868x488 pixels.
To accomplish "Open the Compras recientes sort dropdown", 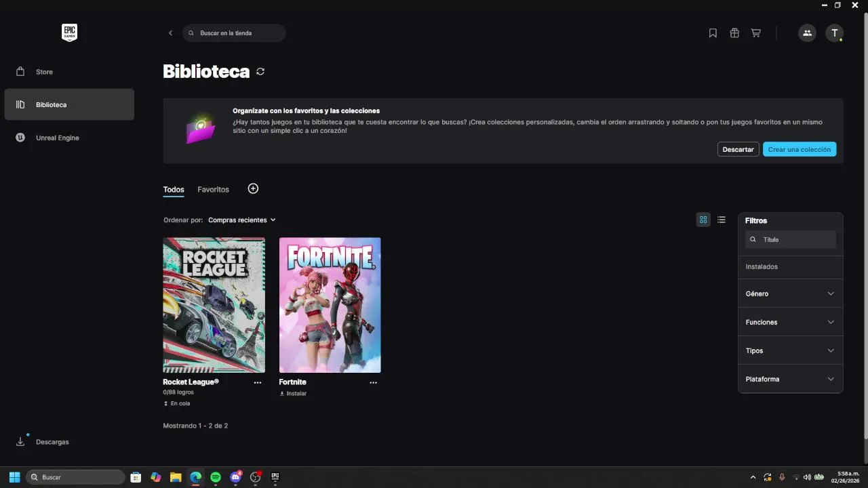I will tap(242, 220).
